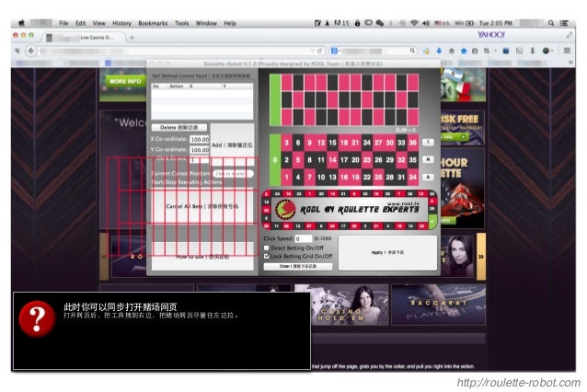Click the browser back button
Image resolution: width=587 pixels, height=392 pixels.
[x=31, y=51]
